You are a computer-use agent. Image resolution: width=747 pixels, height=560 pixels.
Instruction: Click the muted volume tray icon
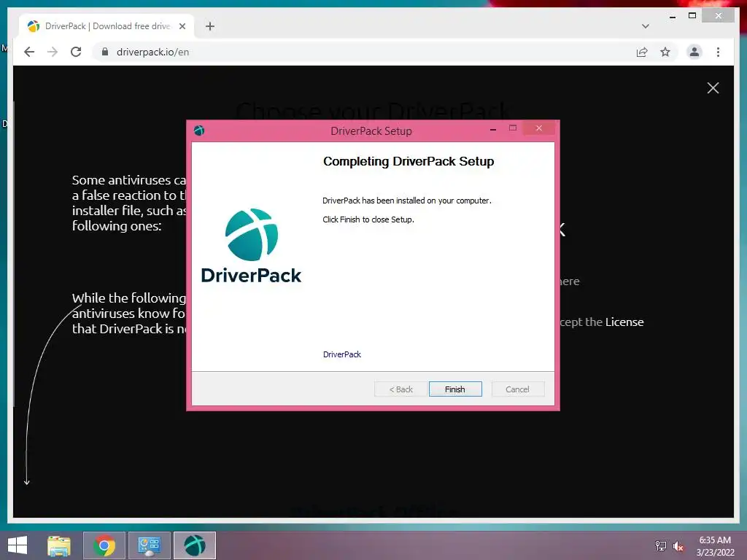[x=678, y=546]
